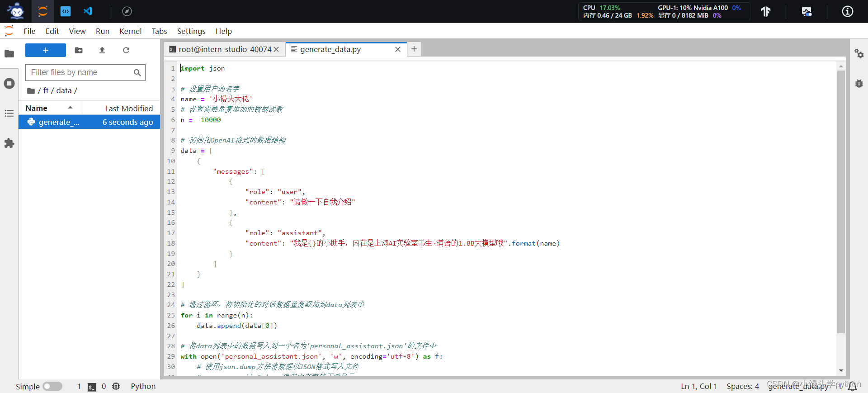Click the upward arrow icon near GPU stats
Image resolution: width=868 pixels, height=393 pixels.
pyautogui.click(x=765, y=11)
